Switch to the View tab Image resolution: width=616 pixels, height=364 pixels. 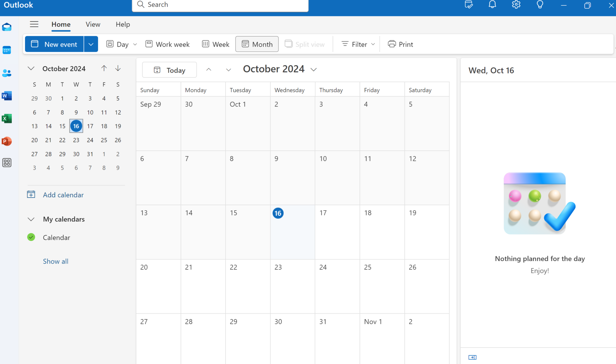(93, 24)
